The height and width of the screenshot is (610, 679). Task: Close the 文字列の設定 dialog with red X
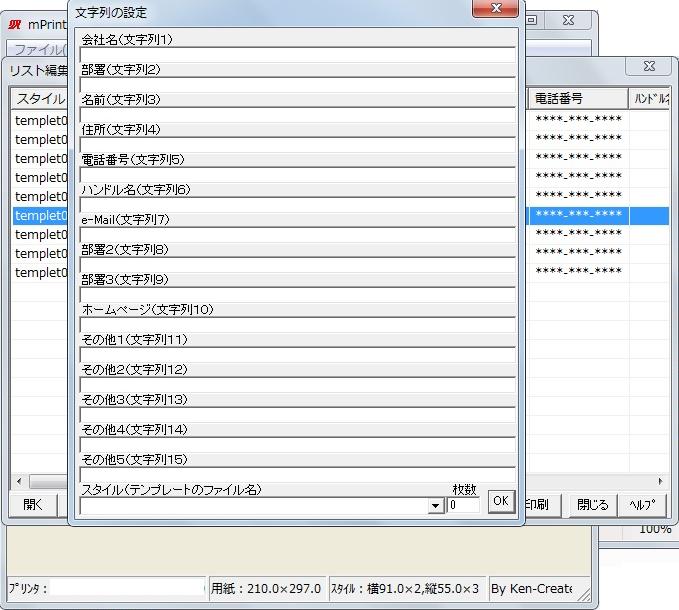click(495, 9)
